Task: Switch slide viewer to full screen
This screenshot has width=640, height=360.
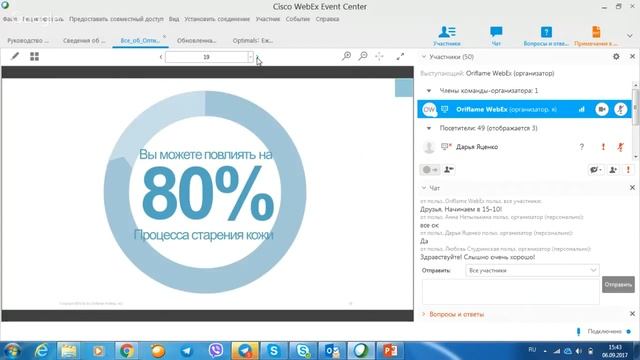Action: pos(400,56)
